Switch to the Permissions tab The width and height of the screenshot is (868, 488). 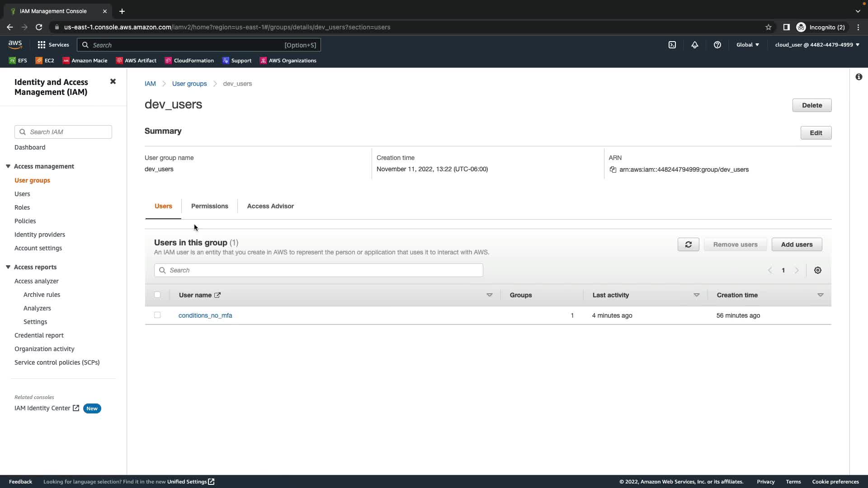coord(209,206)
